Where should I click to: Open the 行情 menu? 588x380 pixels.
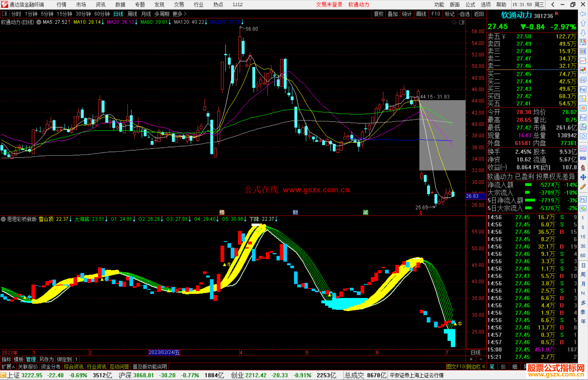pos(61,5)
